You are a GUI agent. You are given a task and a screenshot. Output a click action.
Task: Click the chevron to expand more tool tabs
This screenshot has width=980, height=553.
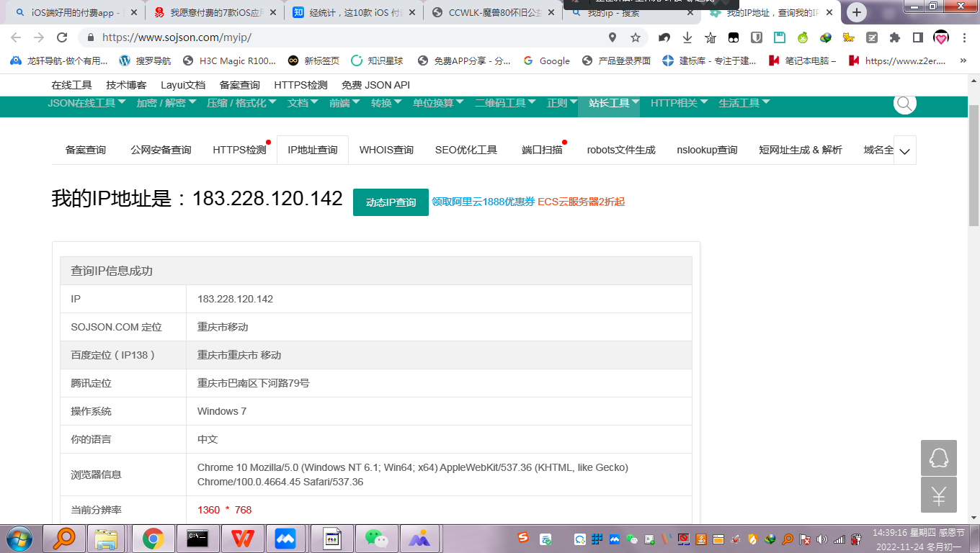905,152
